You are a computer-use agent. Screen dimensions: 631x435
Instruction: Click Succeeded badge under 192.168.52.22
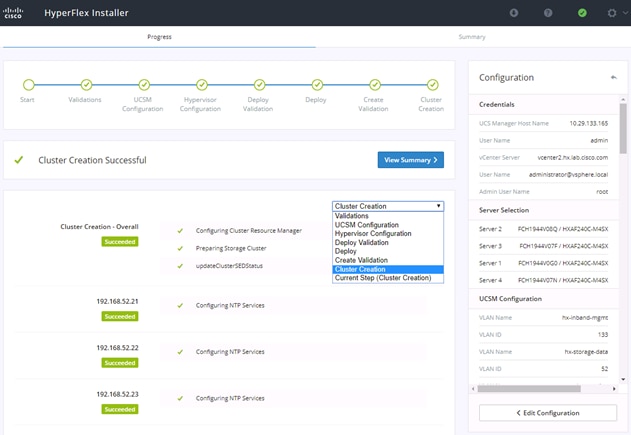click(x=120, y=363)
